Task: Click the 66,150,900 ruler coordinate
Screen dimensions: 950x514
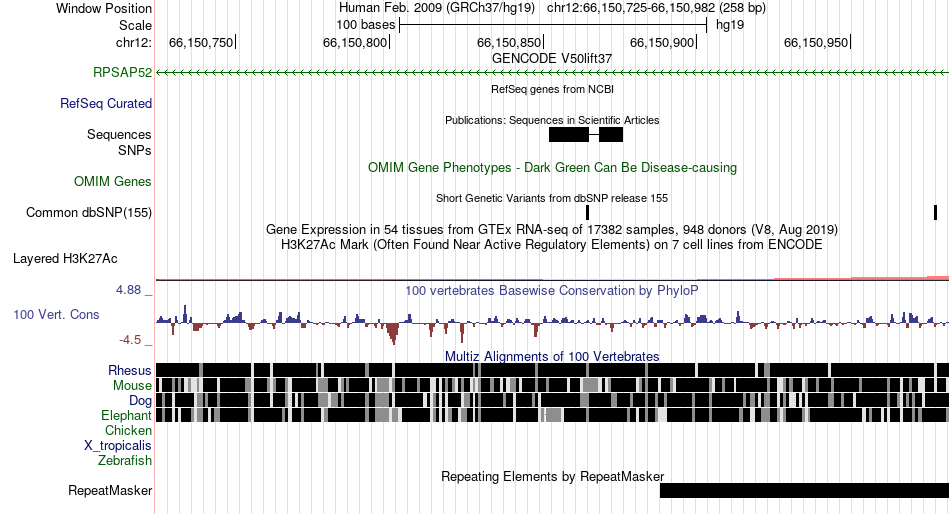Action: 662,42
